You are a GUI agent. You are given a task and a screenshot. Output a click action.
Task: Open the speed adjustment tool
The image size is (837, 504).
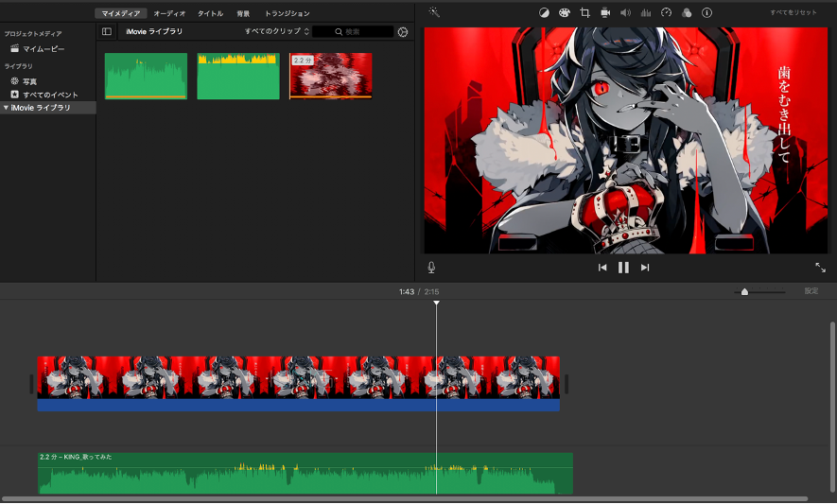[666, 12]
